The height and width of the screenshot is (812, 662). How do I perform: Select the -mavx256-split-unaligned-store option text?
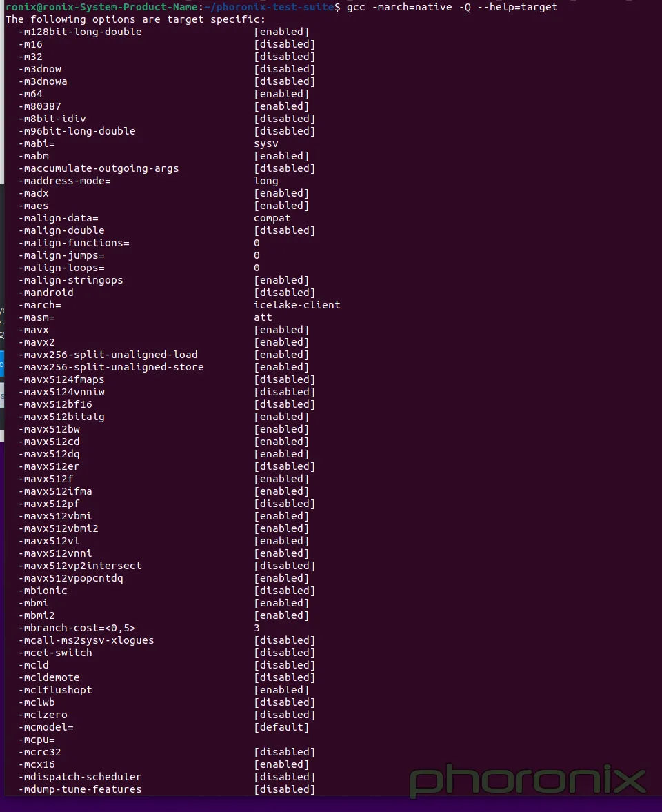click(x=111, y=367)
